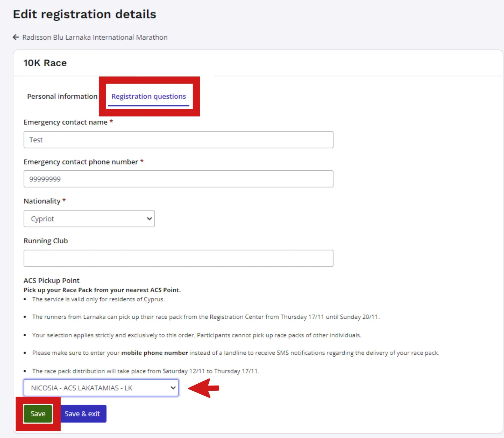Open the Nationality dropdown showing Cypriot
Screen dimensions: 504x438
[89, 218]
